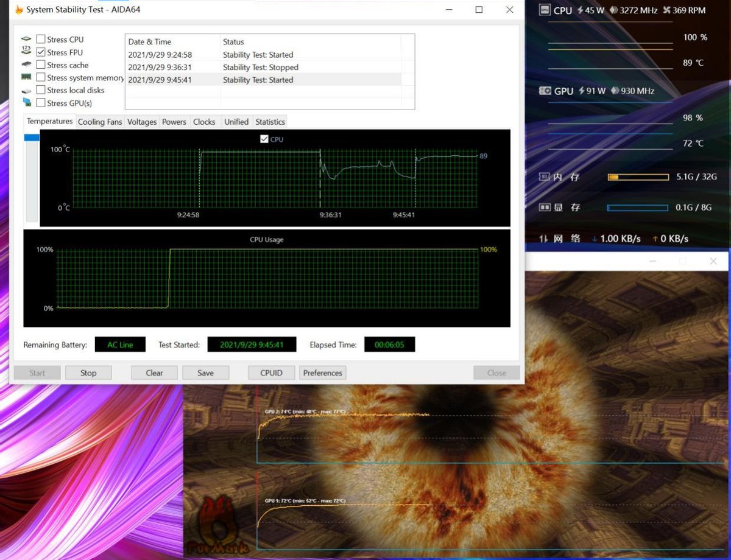Click the 89 ℃ CPU temperature in overlay
This screenshot has height=560, width=731.
pos(693,63)
